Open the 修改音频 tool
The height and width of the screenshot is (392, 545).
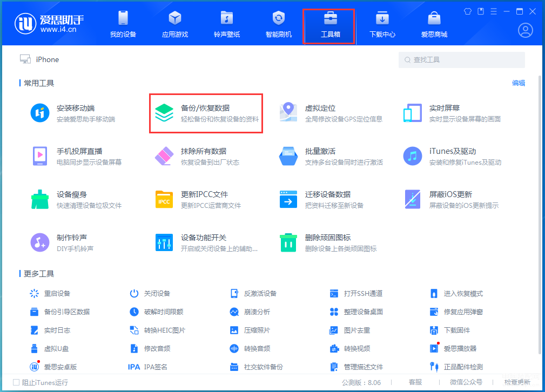point(150,349)
